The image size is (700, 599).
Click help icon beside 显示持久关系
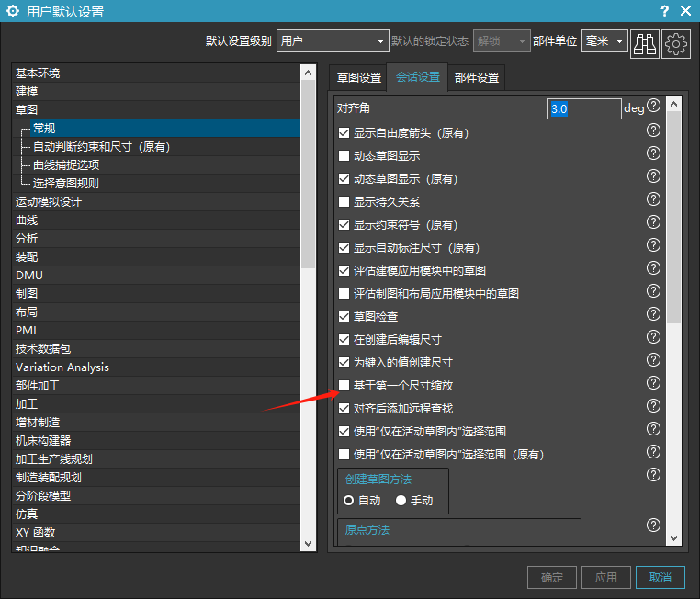(653, 199)
